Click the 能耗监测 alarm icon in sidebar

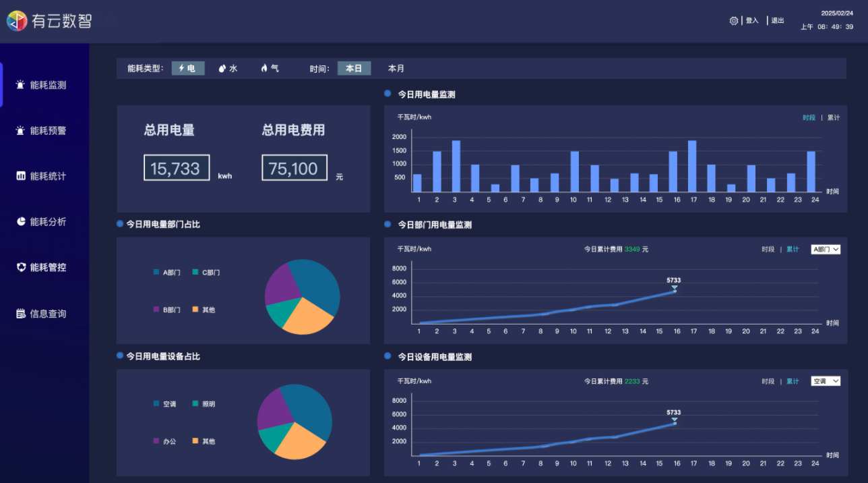pos(20,85)
